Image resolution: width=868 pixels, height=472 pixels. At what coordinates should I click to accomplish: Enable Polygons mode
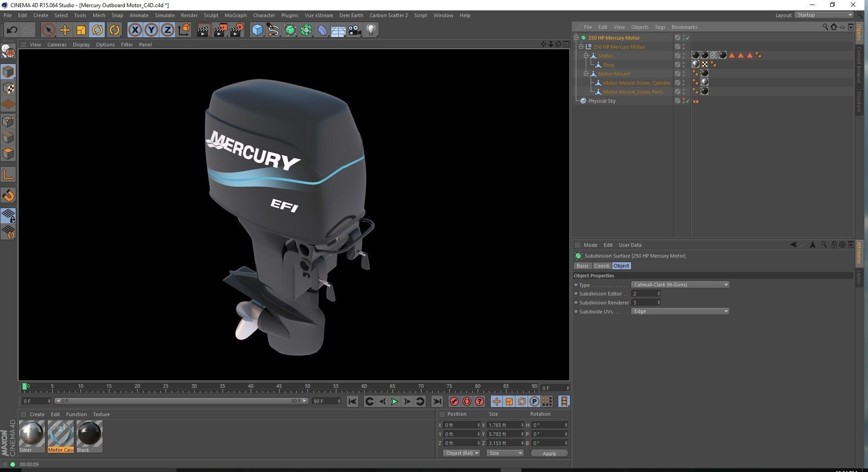point(8,154)
